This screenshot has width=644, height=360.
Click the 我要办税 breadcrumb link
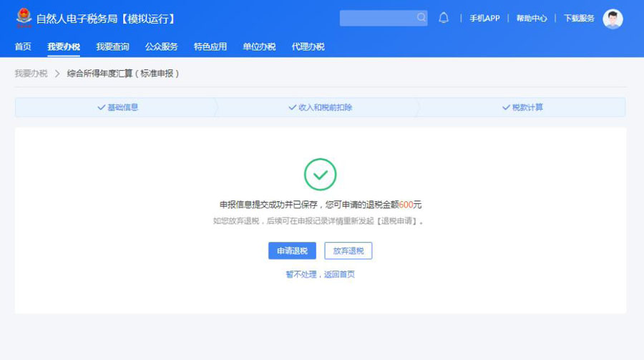tap(31, 73)
